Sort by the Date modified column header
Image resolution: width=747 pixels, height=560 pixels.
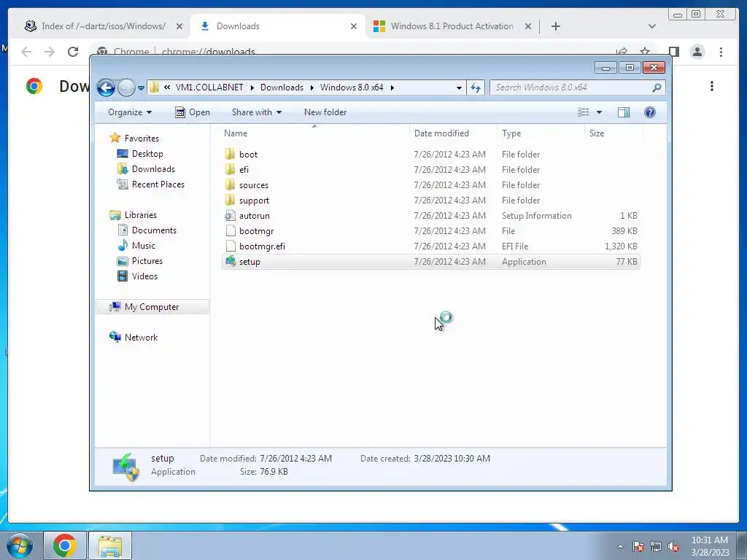452,133
